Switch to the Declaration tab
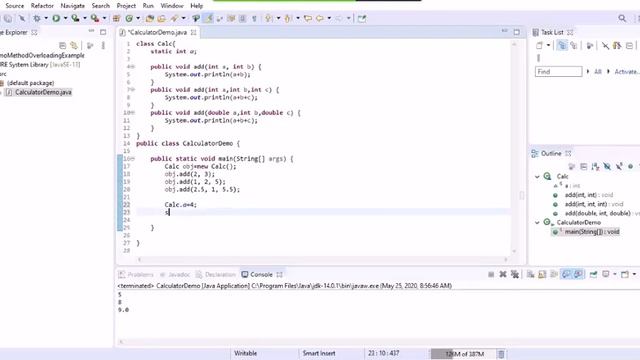640x360 pixels. pos(216,275)
